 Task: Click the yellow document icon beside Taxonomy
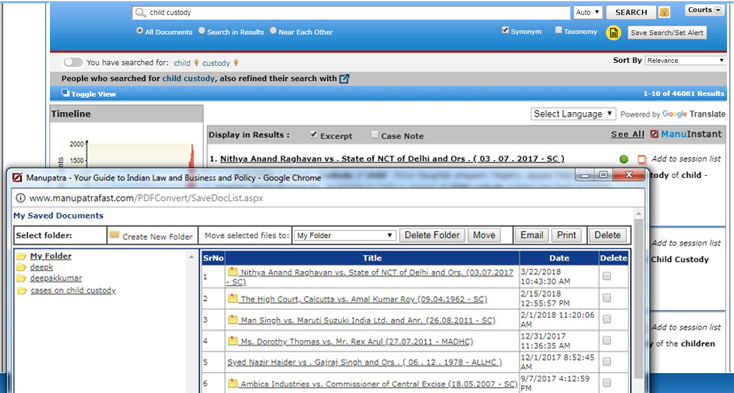pyautogui.click(x=613, y=32)
